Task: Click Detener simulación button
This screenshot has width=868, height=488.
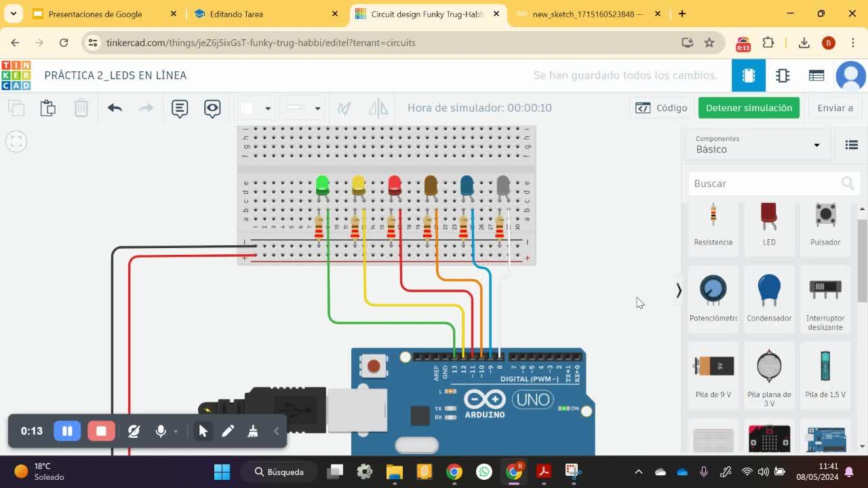Action: (x=749, y=108)
